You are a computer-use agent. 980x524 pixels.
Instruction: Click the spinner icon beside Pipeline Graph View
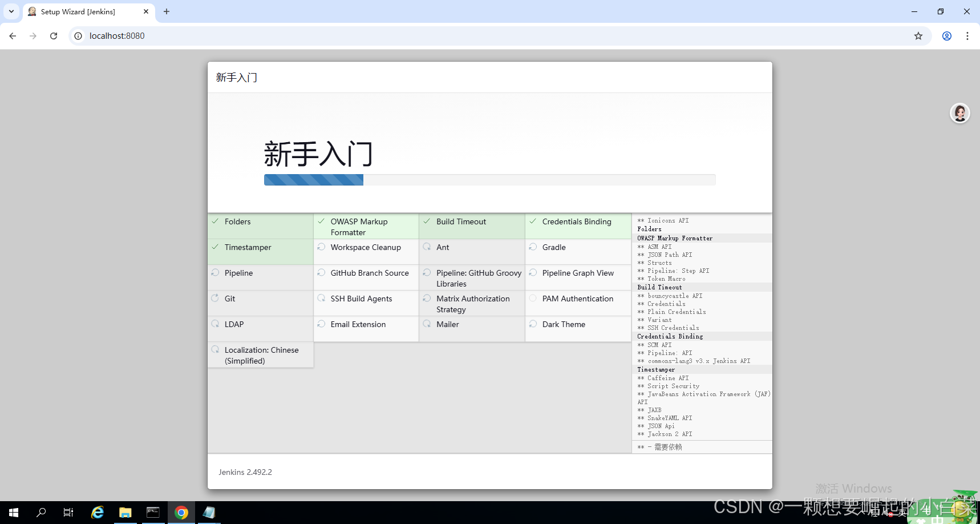point(533,273)
